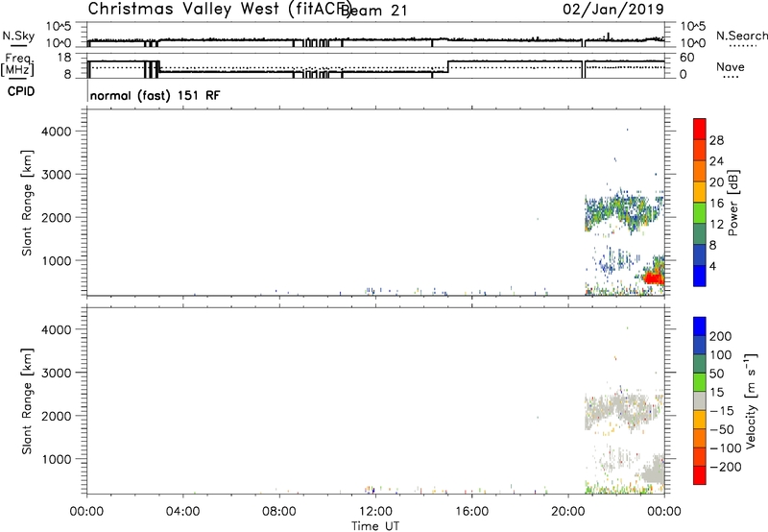This screenshot has width=768, height=532.
Task: Click the '-100' label on Velocity color bar
Action: [726, 448]
